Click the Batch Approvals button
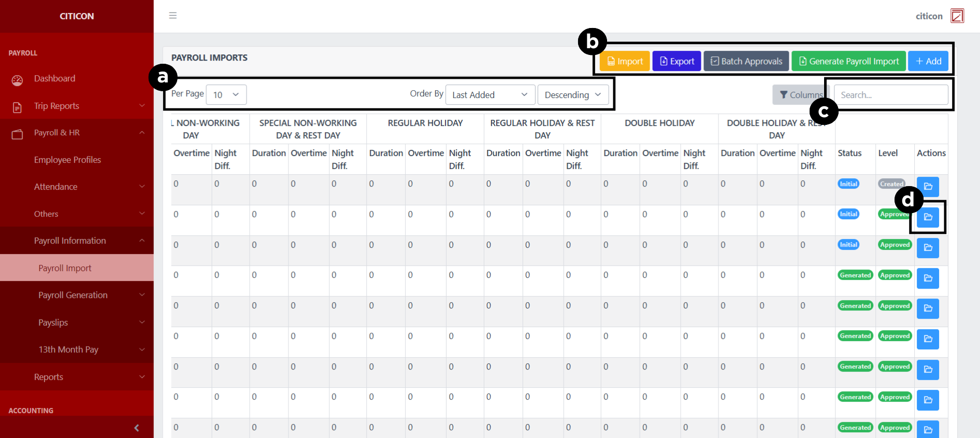This screenshot has width=980, height=438. [746, 61]
